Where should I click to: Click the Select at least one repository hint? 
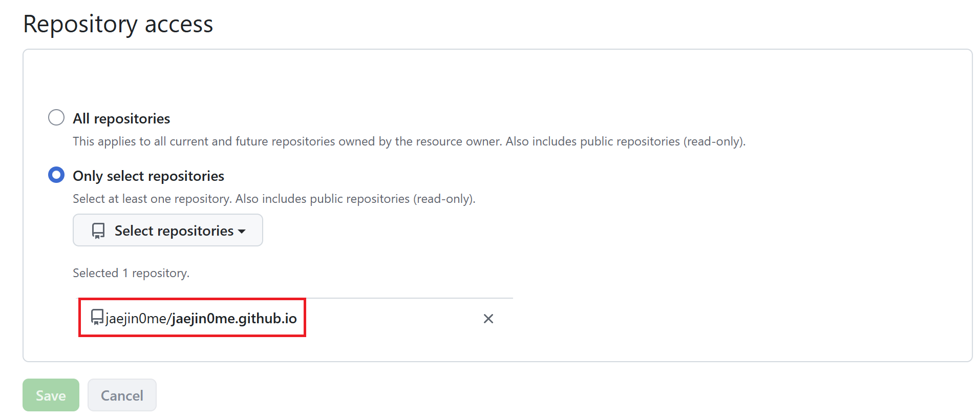(x=274, y=199)
